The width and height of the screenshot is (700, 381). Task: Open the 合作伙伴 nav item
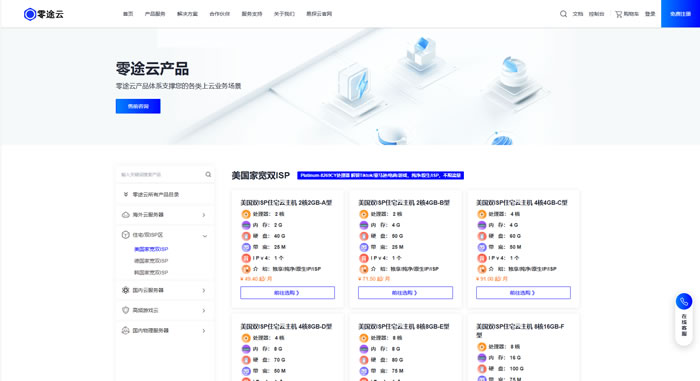click(x=220, y=14)
